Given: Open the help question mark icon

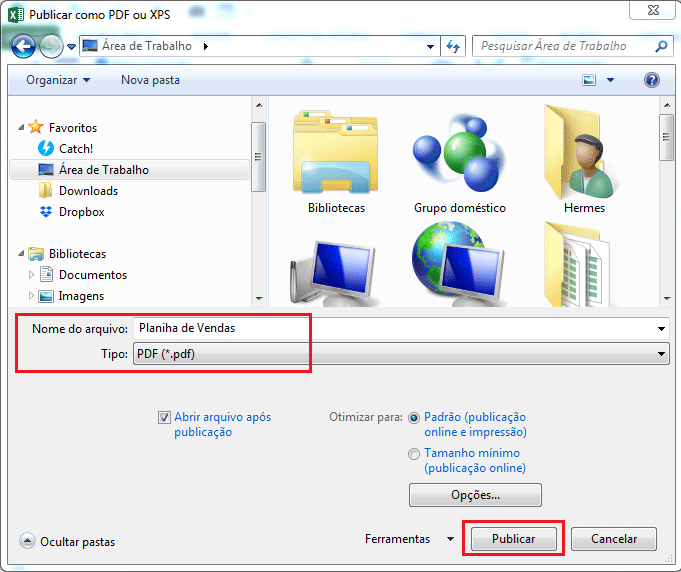Looking at the screenshot, I should pos(652,80).
